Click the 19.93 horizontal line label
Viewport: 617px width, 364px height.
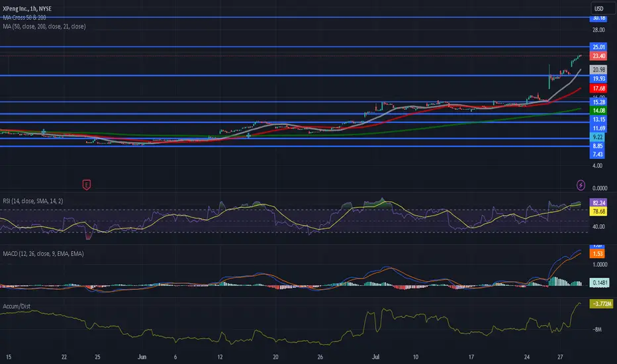[598, 78]
